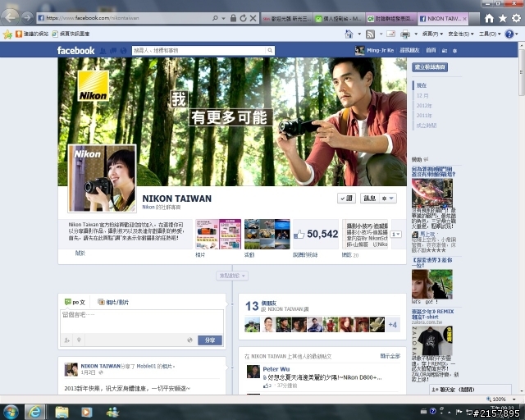This screenshot has width=525, height=420.
Task: Open Facebook friend requests icon
Action: [x=103, y=51]
